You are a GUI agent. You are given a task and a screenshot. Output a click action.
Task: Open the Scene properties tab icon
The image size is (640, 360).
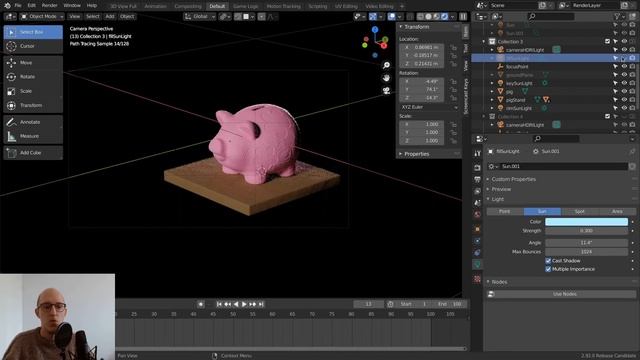477,203
